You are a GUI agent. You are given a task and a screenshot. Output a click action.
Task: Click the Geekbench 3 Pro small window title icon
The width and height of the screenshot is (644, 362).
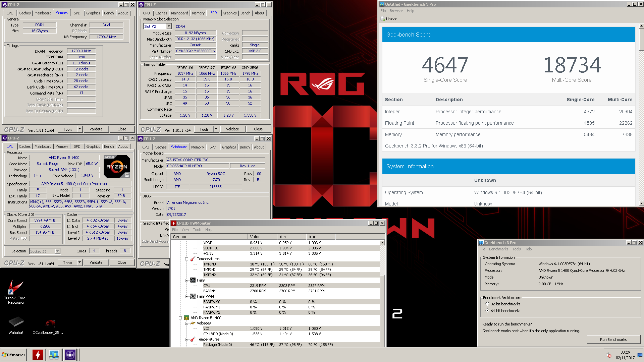(x=481, y=243)
